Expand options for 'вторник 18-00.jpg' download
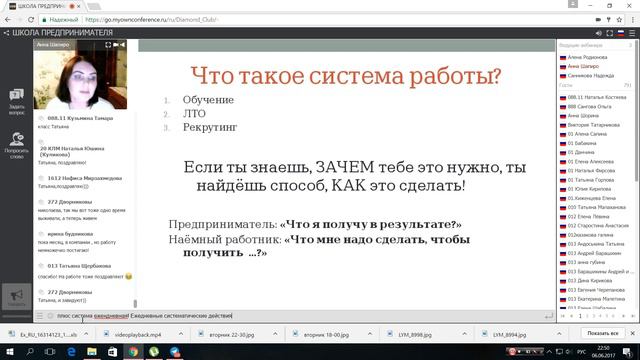The image size is (640, 360). click(370, 334)
